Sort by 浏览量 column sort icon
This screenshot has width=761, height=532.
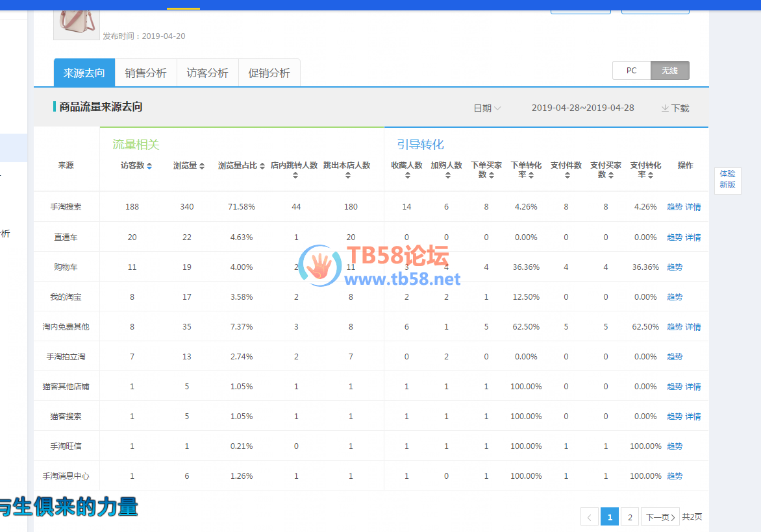(202, 166)
